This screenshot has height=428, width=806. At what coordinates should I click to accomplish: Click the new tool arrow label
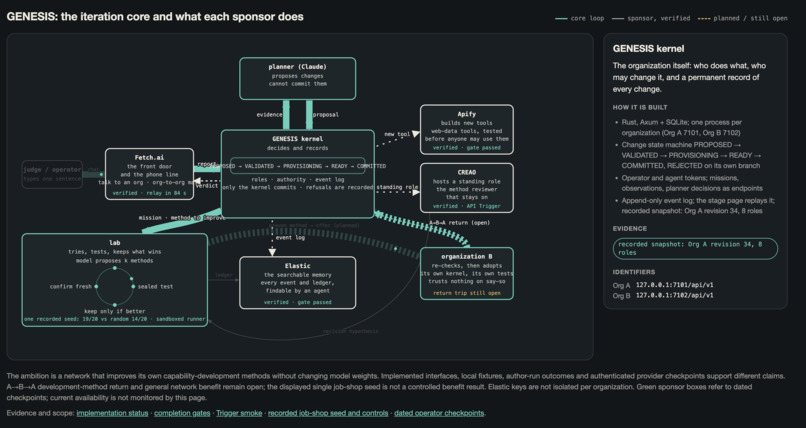pyautogui.click(x=397, y=134)
